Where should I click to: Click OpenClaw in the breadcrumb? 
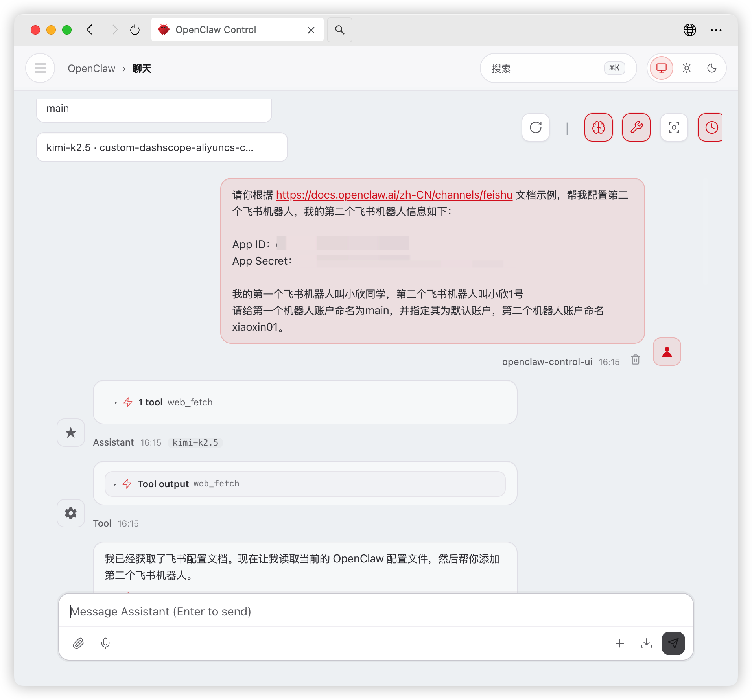pyautogui.click(x=91, y=69)
